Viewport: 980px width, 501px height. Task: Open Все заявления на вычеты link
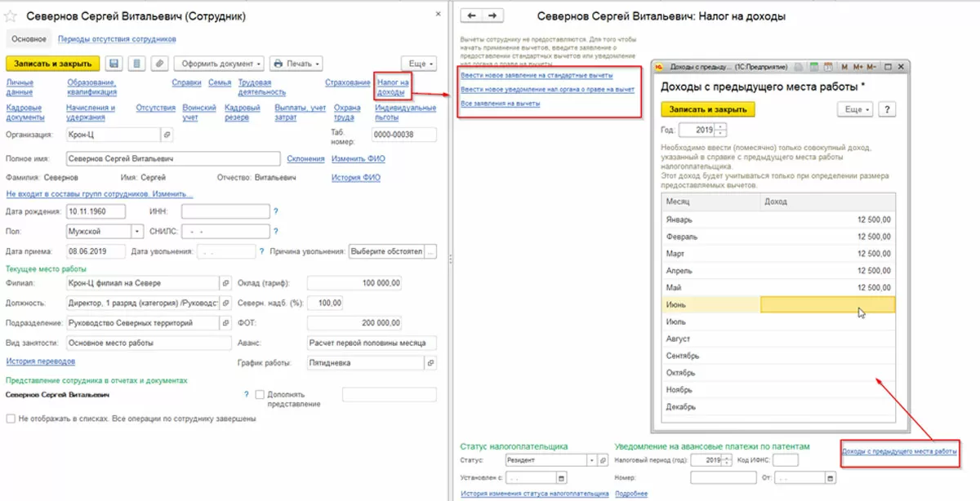[x=500, y=104]
